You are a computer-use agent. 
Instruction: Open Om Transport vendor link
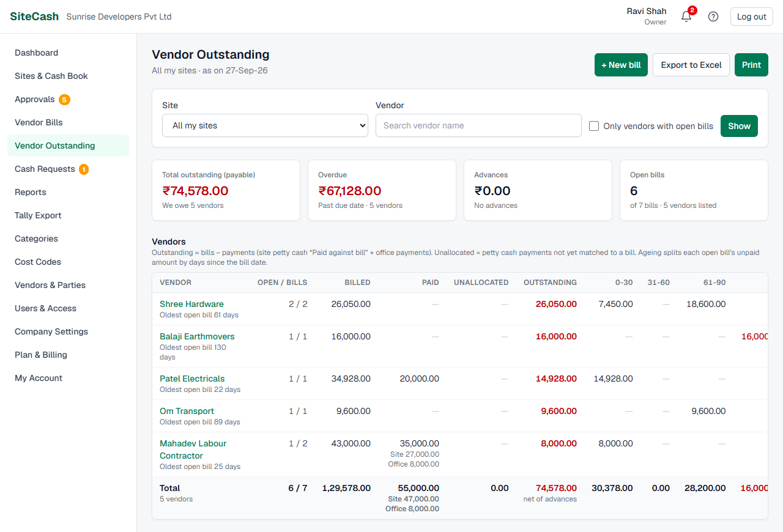click(187, 411)
